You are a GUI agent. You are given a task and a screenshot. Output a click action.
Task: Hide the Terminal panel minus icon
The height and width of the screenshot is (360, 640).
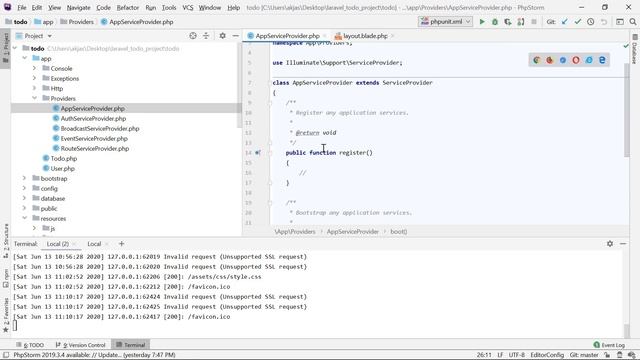623,244
